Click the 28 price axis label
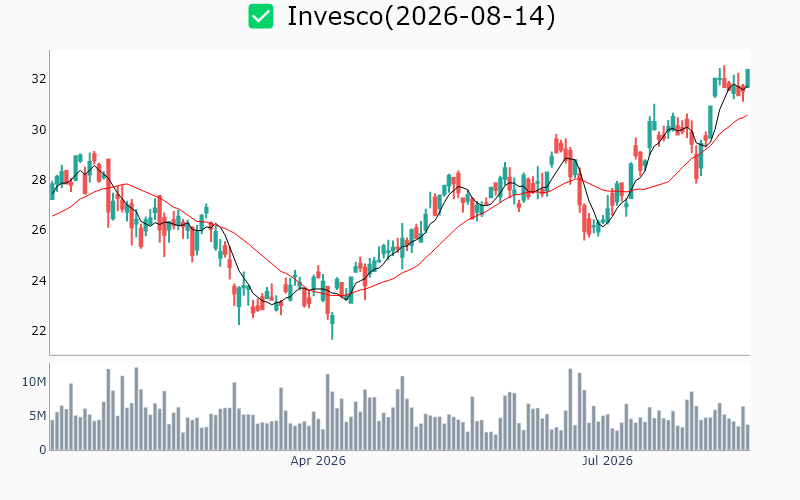Image resolution: width=800 pixels, height=500 pixels. [39, 180]
